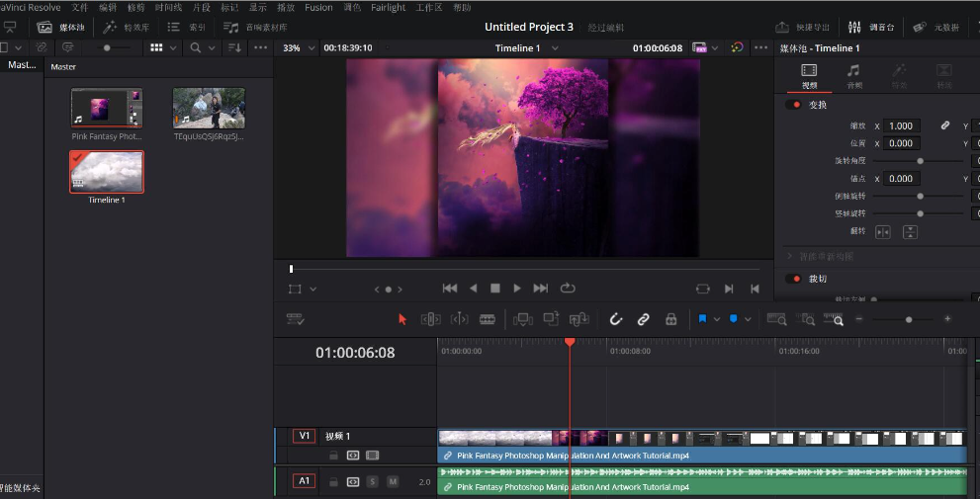The image size is (980, 499).
Task: Click the overwrite clip icon
Action: coord(551,318)
